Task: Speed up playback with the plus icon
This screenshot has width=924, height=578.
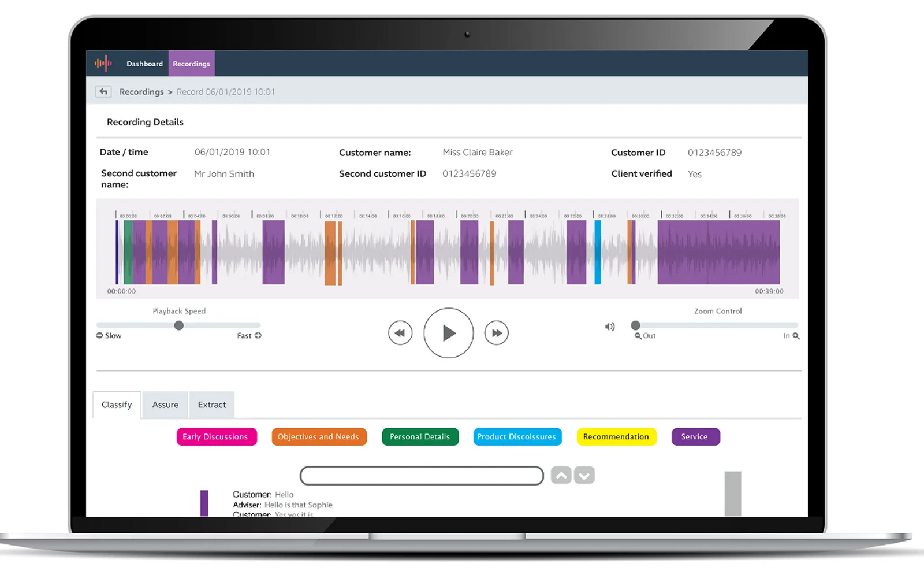Action: pos(258,335)
